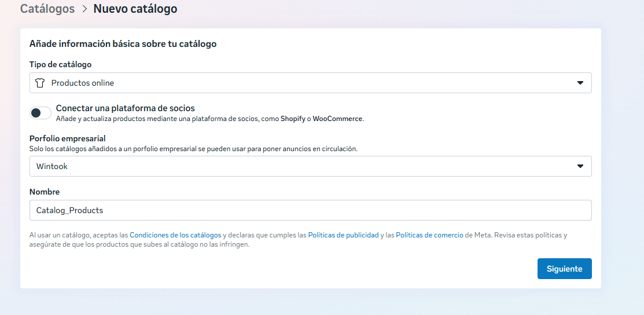The width and height of the screenshot is (644, 315).
Task: Click the t-shirt icon in catalog type field
Action: click(40, 83)
